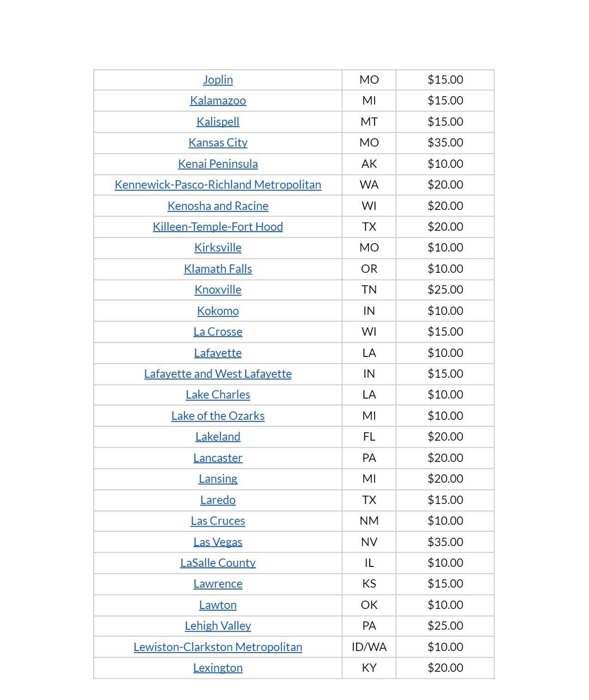The width and height of the screenshot is (589, 700).
Task: Open Kenosha and Racine link
Action: click(x=218, y=206)
